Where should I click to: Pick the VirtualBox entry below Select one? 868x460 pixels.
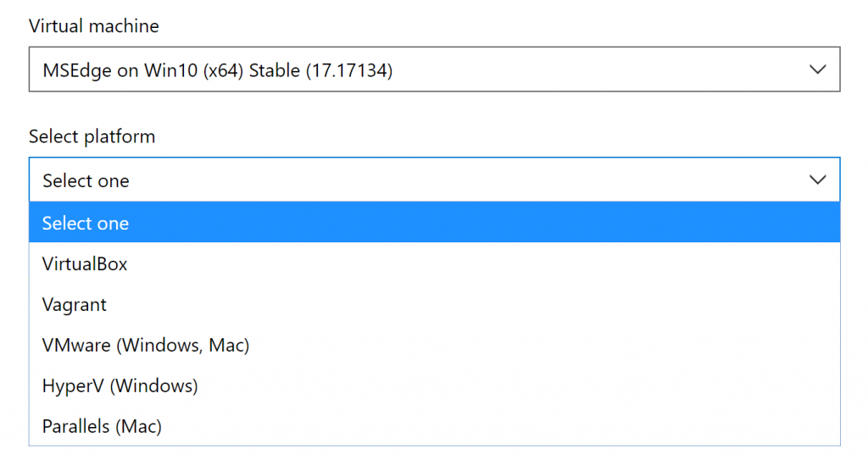[x=85, y=264]
